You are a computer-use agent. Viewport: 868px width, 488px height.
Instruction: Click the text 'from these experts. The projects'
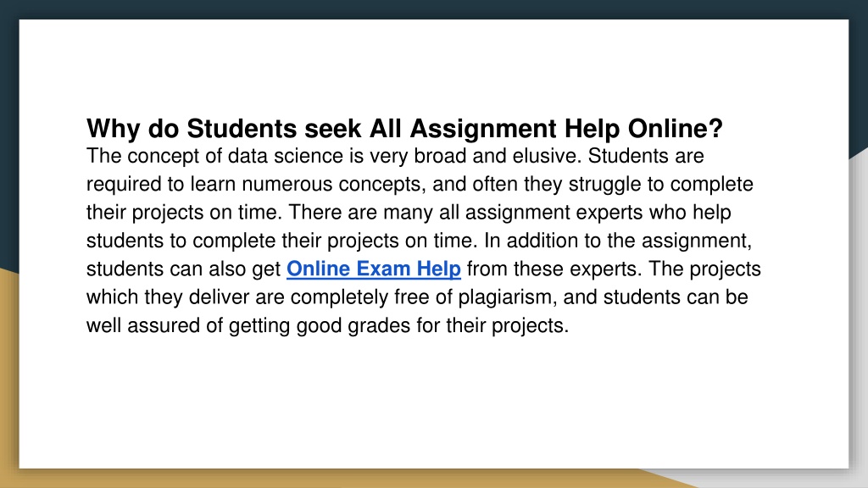coord(614,269)
